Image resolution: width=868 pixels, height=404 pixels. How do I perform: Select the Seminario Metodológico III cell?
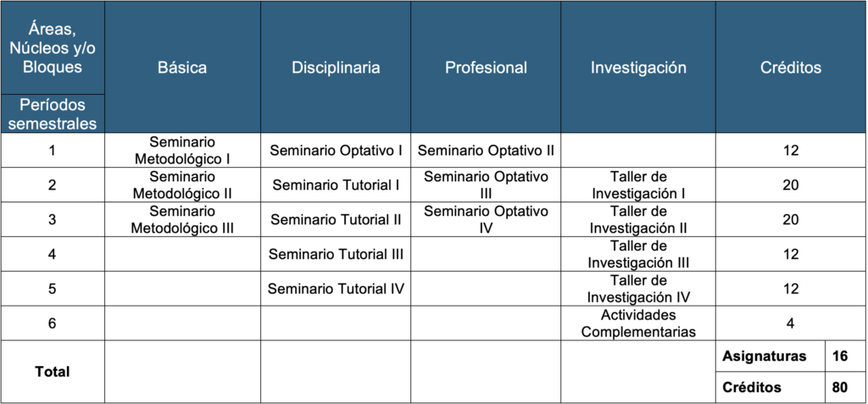tap(182, 219)
